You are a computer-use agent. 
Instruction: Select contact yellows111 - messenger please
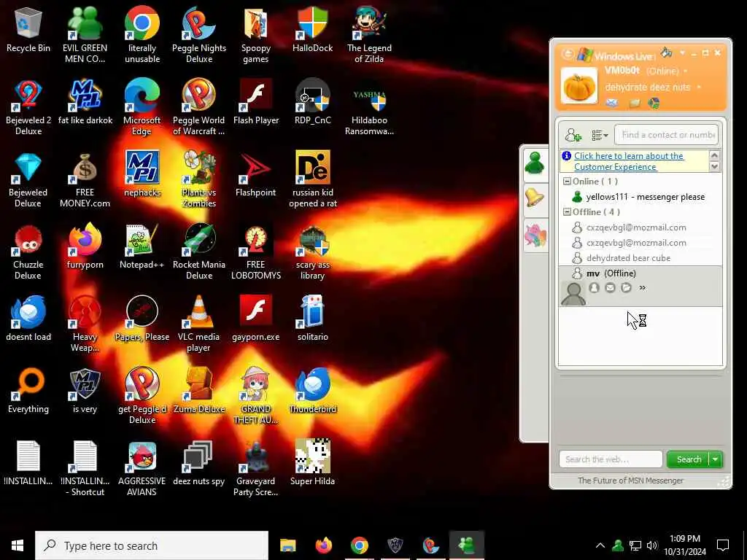tap(640, 197)
